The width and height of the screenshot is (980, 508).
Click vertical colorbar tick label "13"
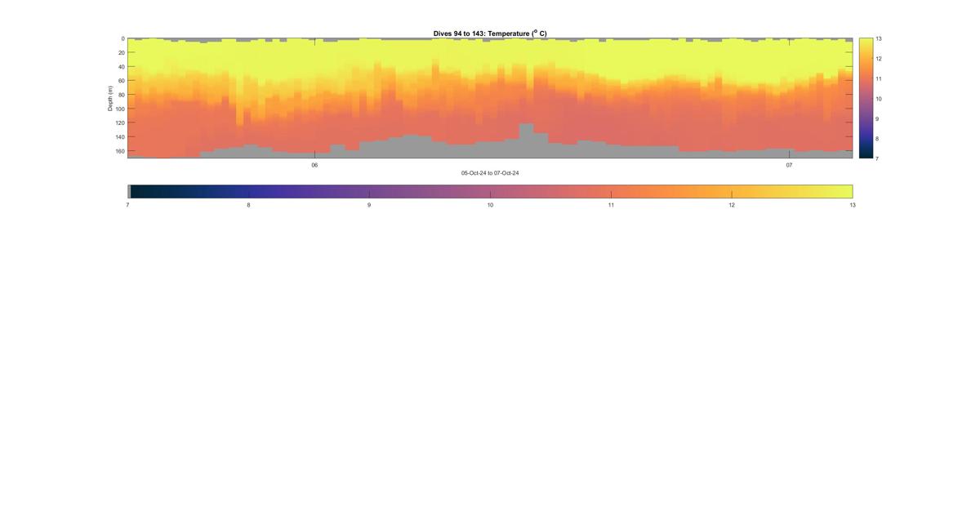pyautogui.click(x=880, y=38)
